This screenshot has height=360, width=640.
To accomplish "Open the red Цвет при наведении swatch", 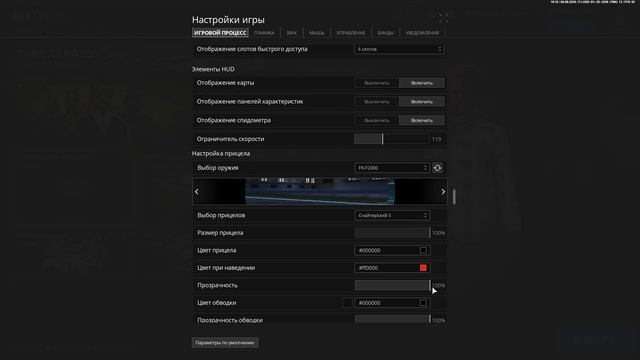I will click(x=423, y=268).
